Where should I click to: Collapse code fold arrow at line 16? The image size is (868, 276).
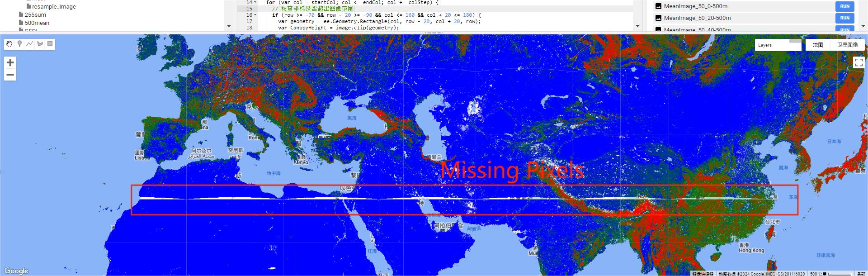click(255, 15)
